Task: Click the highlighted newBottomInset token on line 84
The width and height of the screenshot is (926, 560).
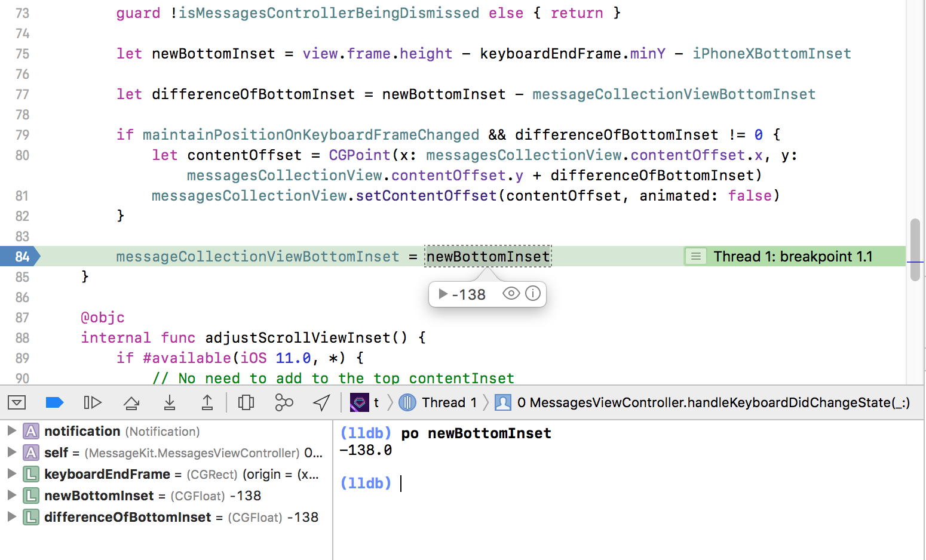Action: [x=487, y=256]
